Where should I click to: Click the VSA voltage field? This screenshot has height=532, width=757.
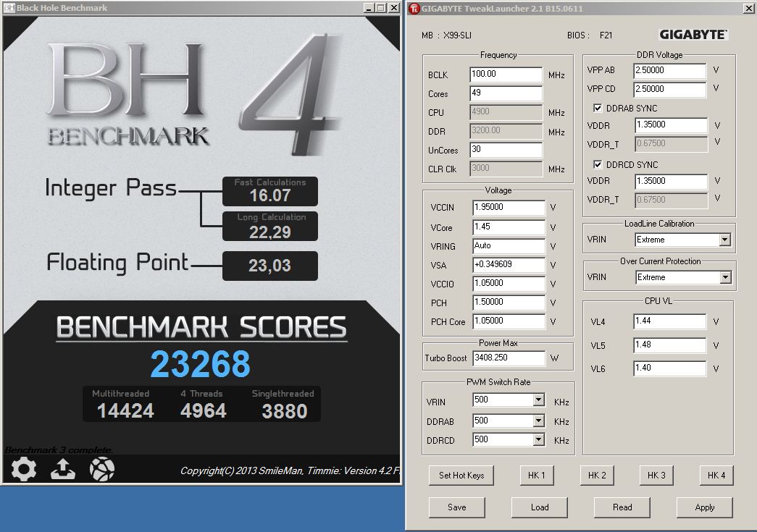click(509, 265)
